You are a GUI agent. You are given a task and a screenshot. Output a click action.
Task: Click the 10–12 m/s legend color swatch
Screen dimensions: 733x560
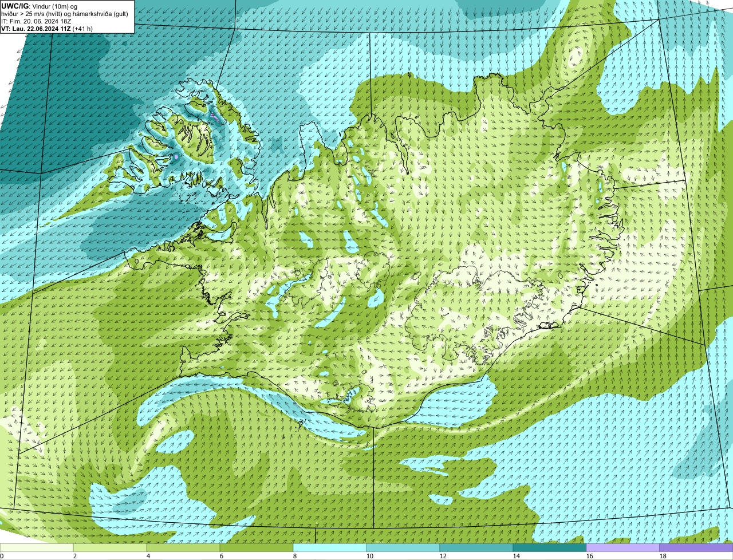click(403, 547)
